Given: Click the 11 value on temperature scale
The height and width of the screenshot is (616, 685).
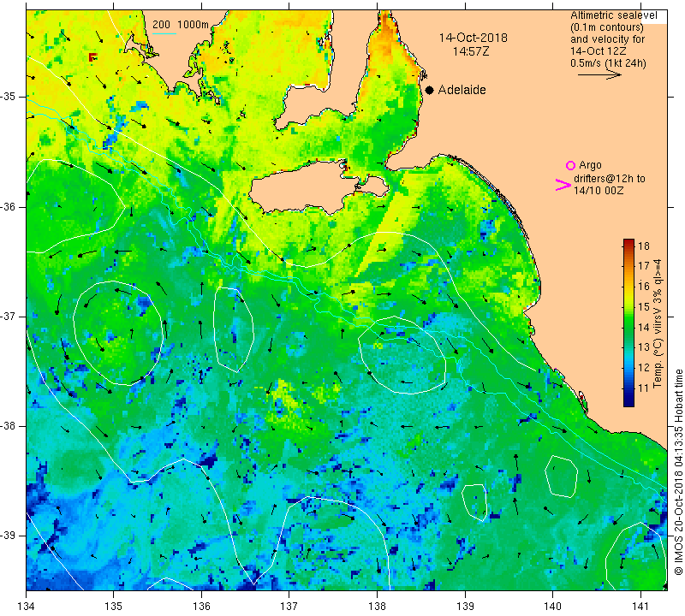Looking at the screenshot, I should point(644,388).
